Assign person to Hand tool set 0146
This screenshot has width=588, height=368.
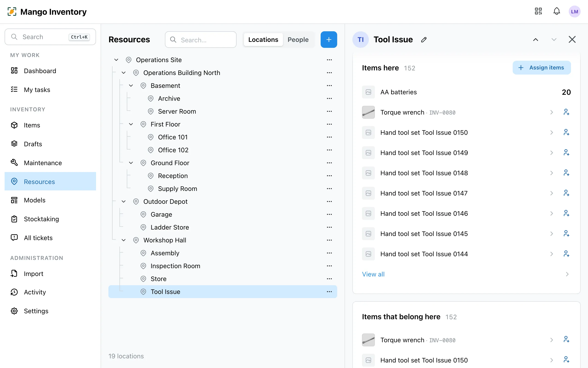click(x=566, y=213)
